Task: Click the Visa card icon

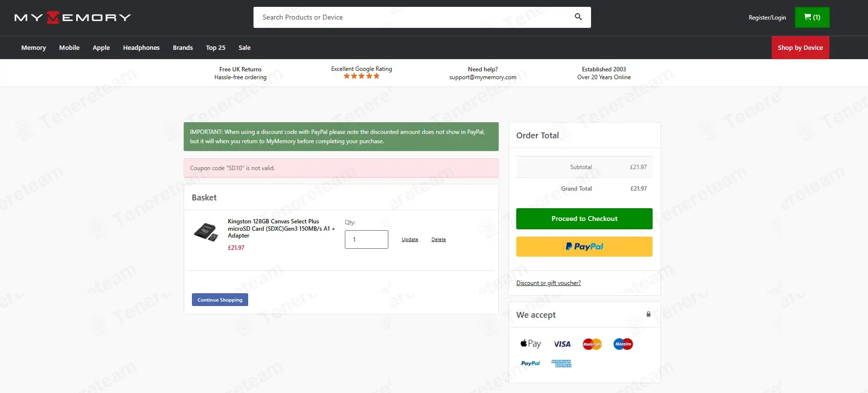Action: (562, 344)
